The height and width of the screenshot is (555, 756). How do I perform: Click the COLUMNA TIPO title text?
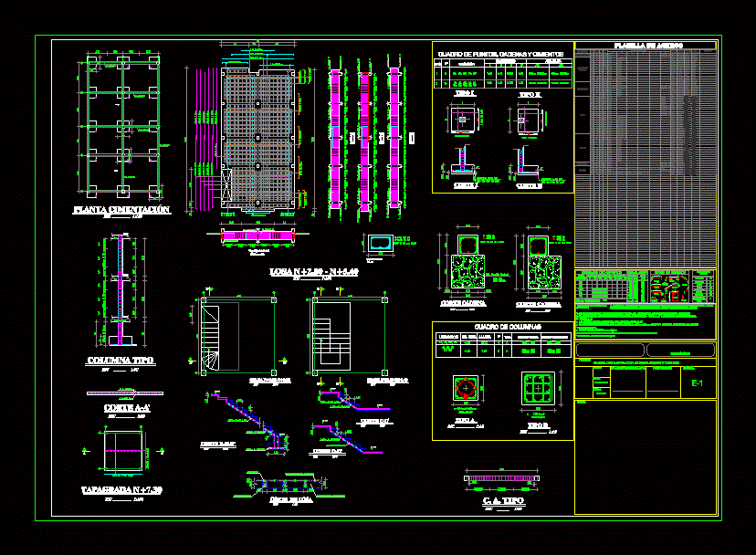click(x=121, y=361)
